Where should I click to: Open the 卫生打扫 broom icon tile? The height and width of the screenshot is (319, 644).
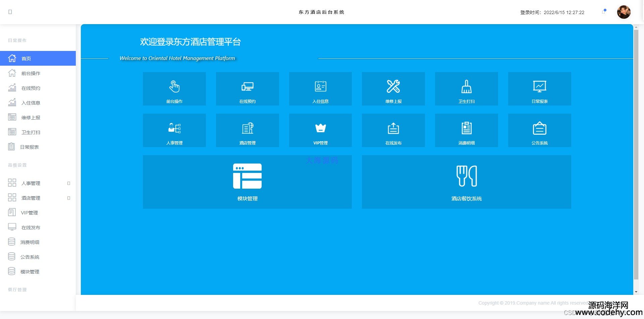(x=466, y=86)
